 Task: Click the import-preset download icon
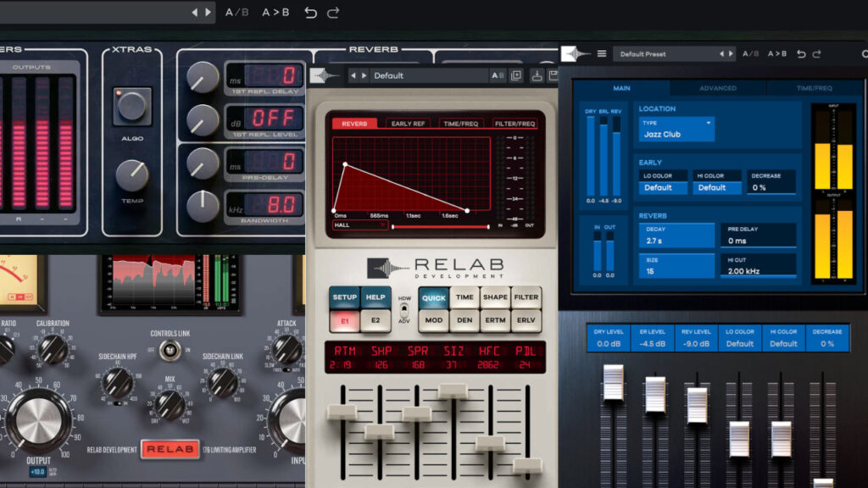point(534,75)
